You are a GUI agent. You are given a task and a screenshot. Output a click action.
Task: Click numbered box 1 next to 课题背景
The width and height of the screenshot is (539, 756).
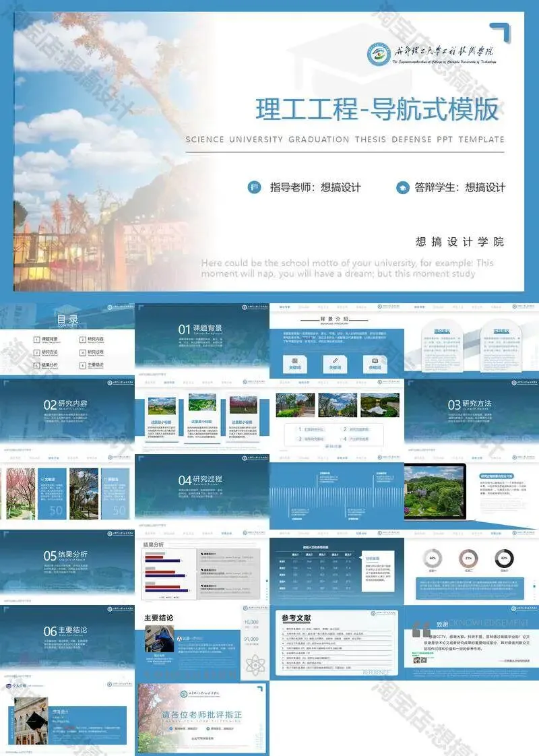point(36,340)
